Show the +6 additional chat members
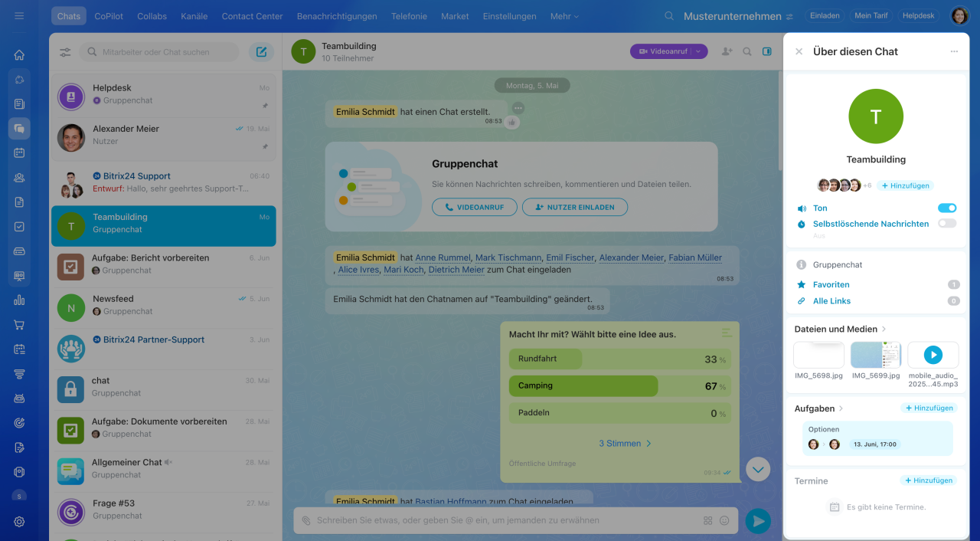The image size is (980, 541). [x=867, y=185]
